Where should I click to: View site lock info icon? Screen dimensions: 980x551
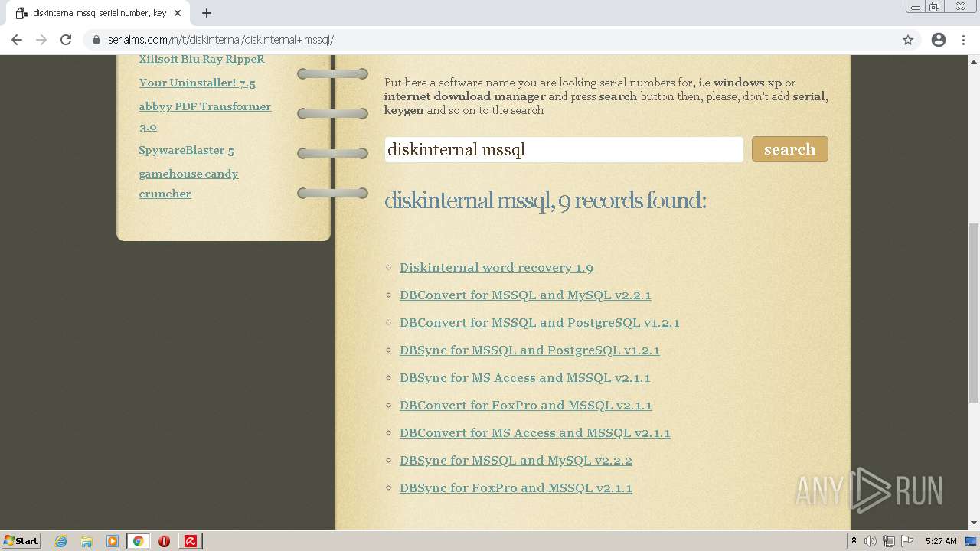96,40
